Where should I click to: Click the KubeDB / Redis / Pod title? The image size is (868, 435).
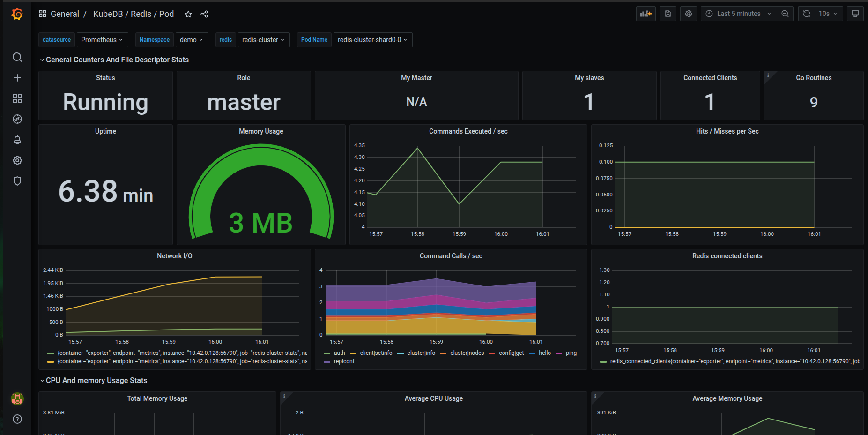click(x=134, y=14)
